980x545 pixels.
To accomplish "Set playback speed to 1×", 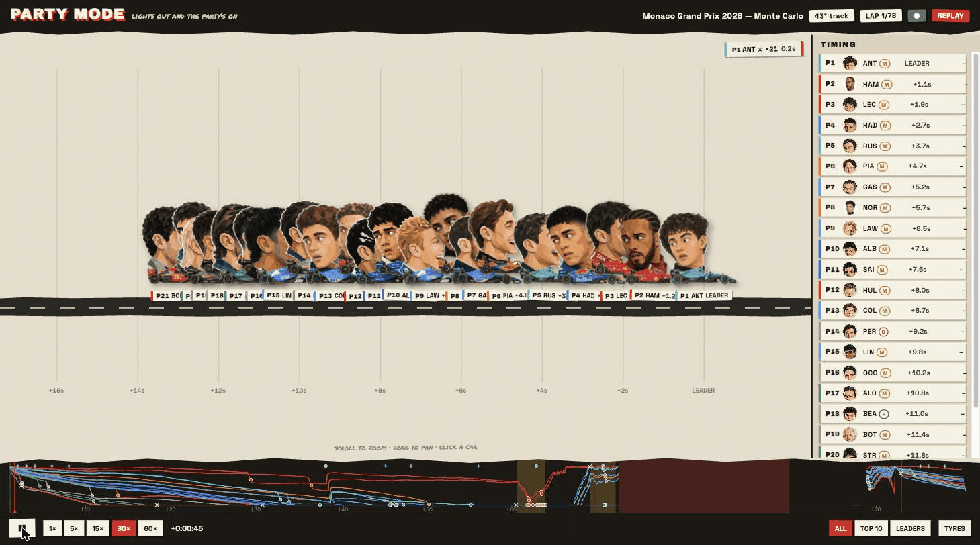I will (x=52, y=528).
